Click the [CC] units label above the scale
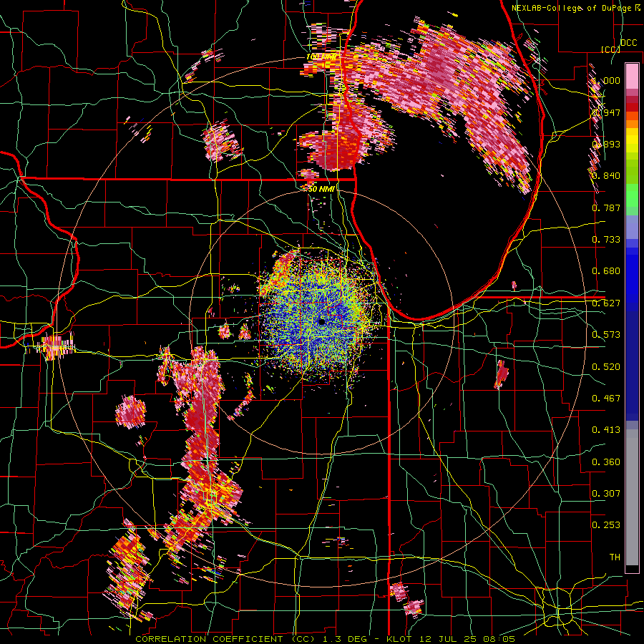Viewport: 644px width, 644px height. 611,49
